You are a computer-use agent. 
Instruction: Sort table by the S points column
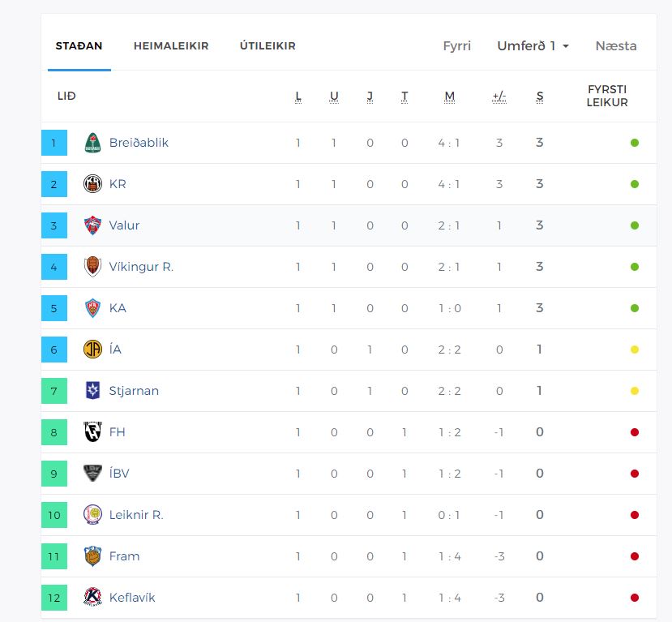[x=540, y=97]
